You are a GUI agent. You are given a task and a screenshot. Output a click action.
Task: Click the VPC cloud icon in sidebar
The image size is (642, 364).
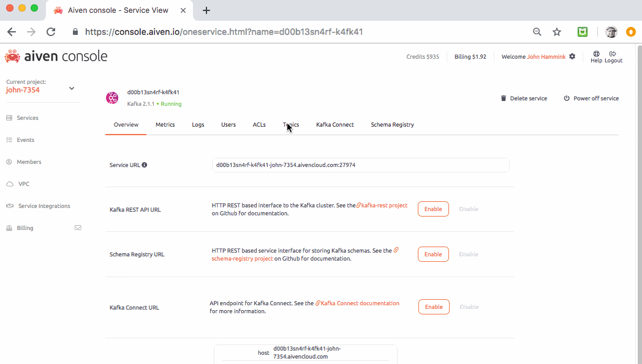tap(9, 184)
